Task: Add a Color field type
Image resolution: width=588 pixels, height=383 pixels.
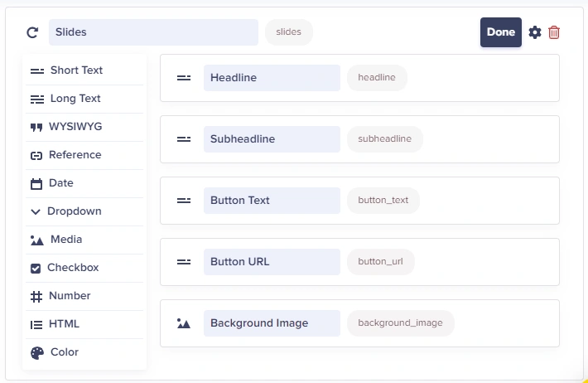Action: [x=84, y=352]
